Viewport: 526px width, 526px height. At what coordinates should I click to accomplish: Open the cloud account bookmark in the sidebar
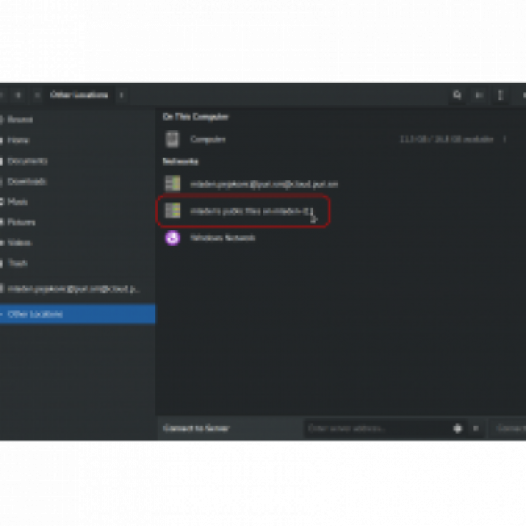73,289
